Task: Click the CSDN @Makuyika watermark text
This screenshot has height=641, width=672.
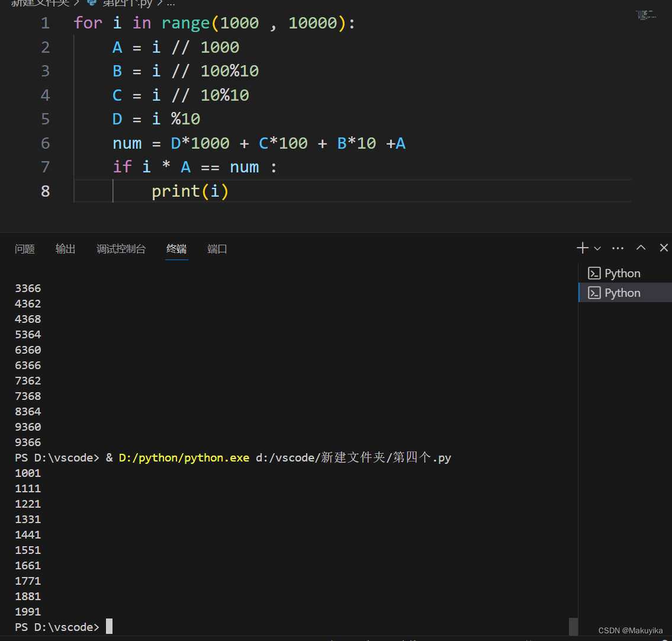Action: (x=630, y=630)
